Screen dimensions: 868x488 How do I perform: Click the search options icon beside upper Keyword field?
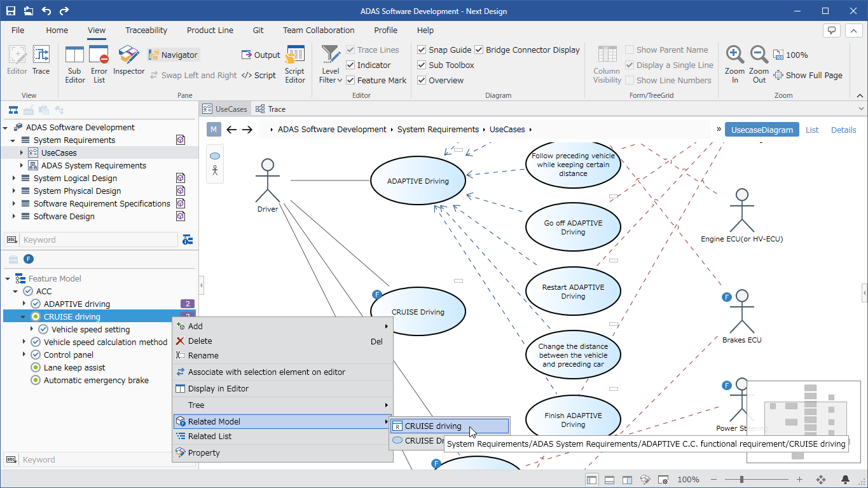[188, 240]
